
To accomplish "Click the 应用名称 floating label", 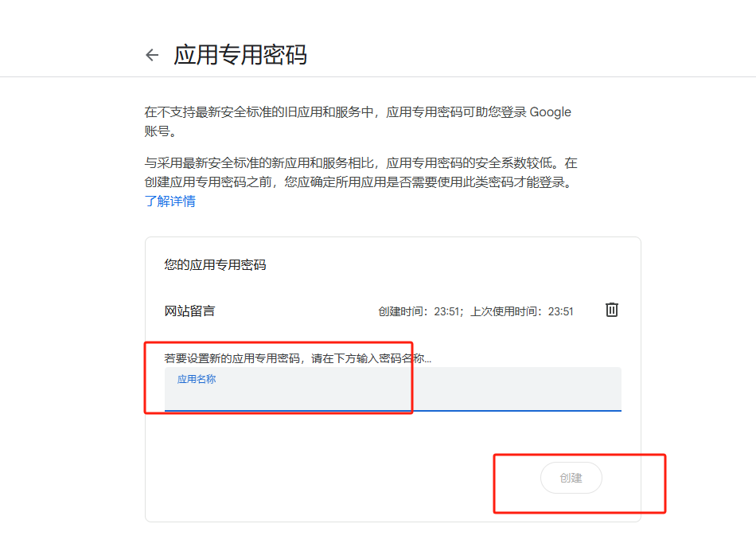I will [196, 379].
